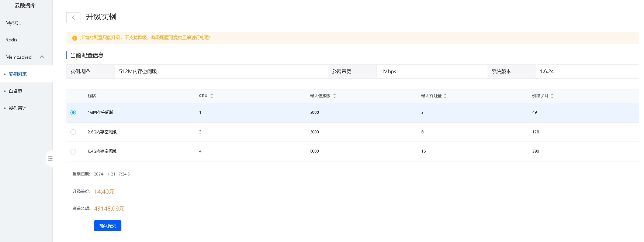Go to 实例列表 in sidebar
Screen dimensions: 644x242
click(x=18, y=74)
